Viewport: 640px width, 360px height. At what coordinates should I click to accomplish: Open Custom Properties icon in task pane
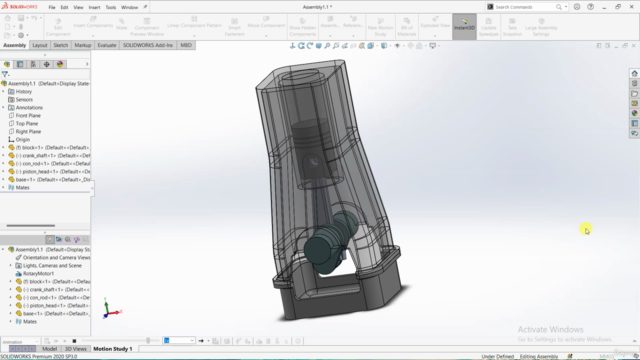click(x=634, y=123)
